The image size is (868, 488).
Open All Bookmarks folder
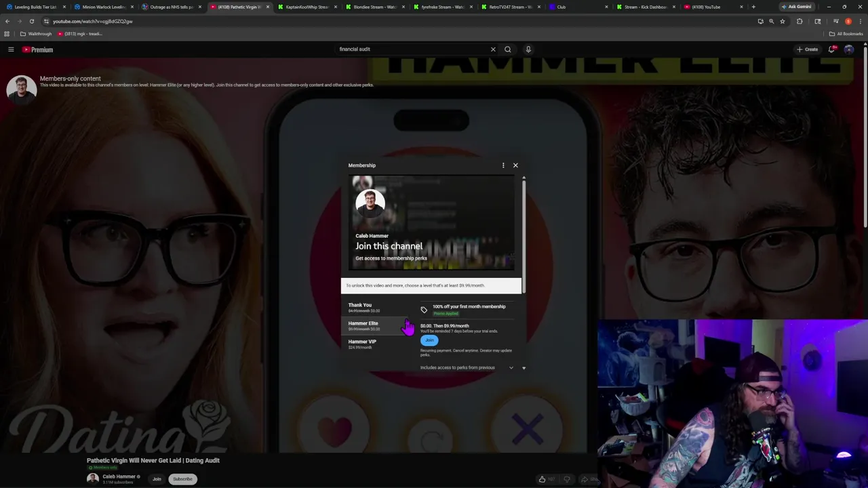tap(846, 34)
